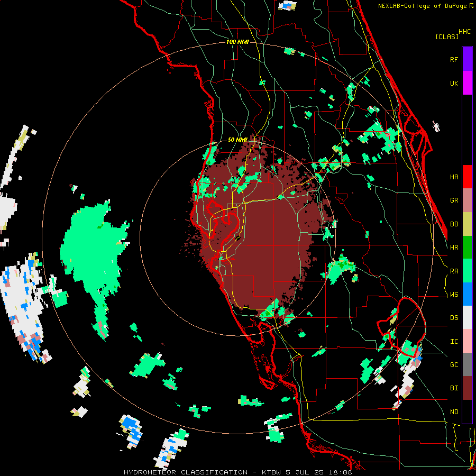Click the UK magenta legend swatch

pos(467,83)
